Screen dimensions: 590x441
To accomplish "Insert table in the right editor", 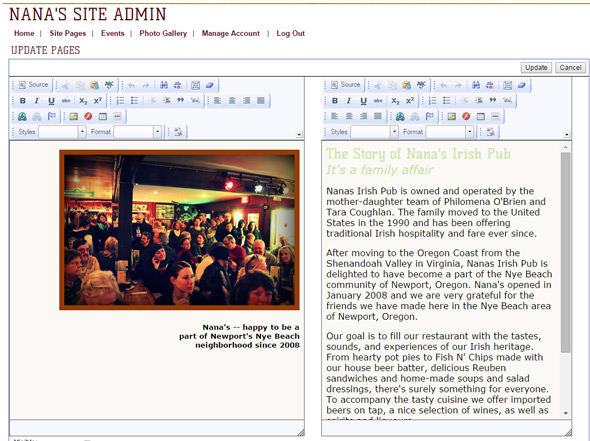I will [x=481, y=117].
